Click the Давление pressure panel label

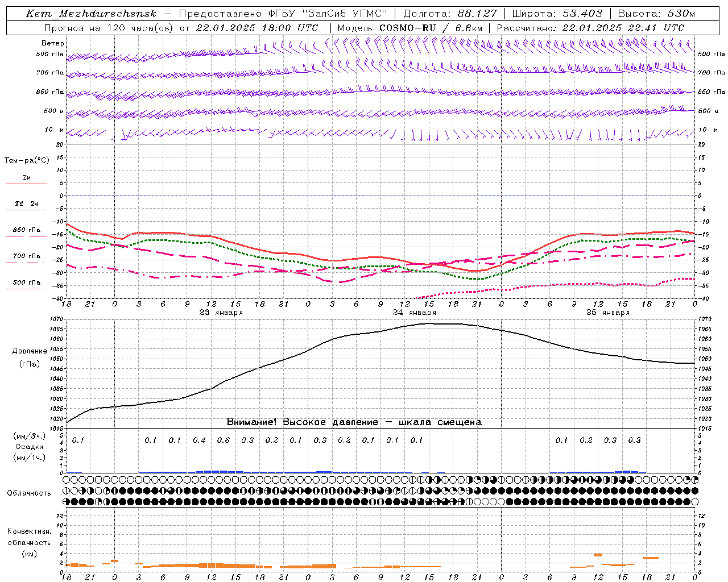pos(30,351)
